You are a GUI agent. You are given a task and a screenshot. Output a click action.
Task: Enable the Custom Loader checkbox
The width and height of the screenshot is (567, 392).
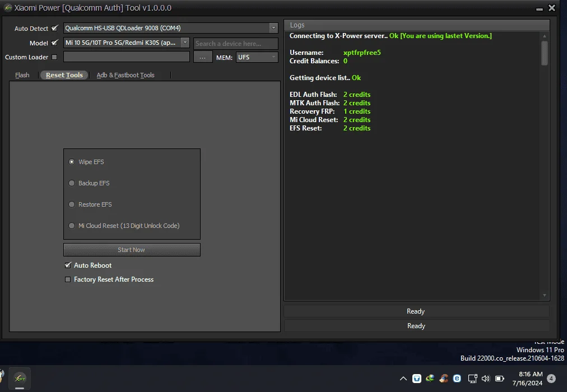coord(54,57)
